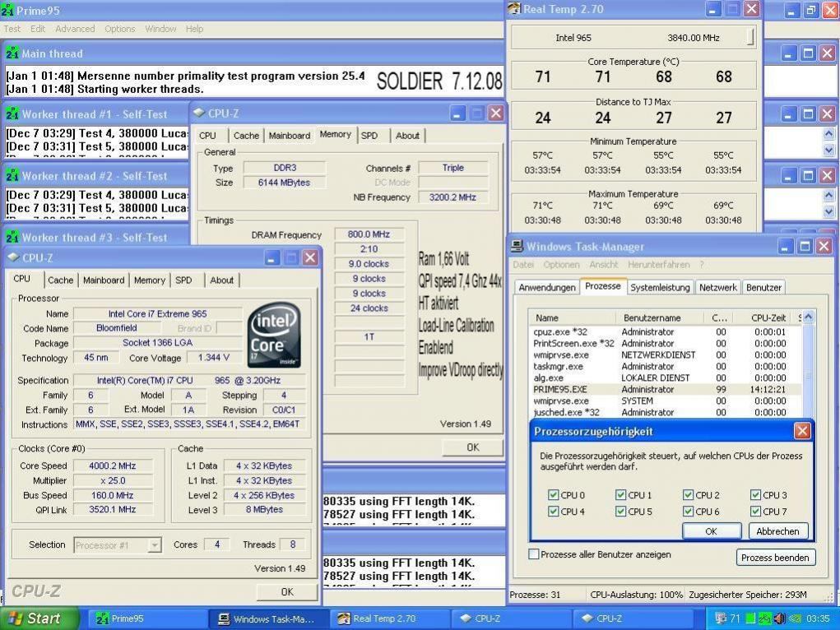Open the Windows Start button
Image resolution: width=840 pixels, height=630 pixels.
[x=39, y=618]
